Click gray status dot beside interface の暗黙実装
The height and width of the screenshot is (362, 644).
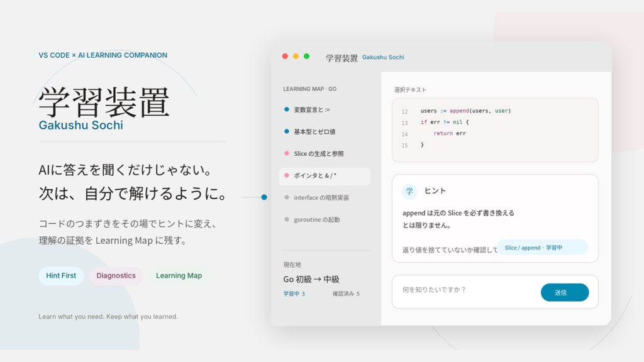click(287, 197)
